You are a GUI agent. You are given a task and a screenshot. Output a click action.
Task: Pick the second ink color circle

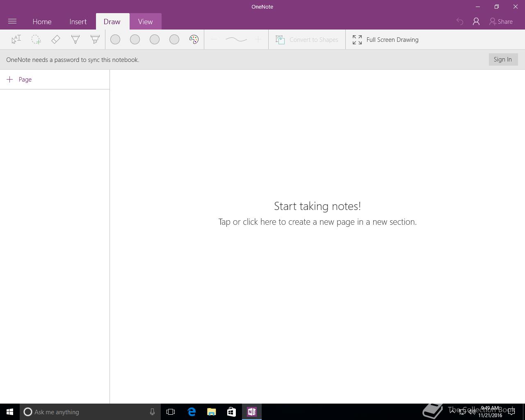click(135, 39)
